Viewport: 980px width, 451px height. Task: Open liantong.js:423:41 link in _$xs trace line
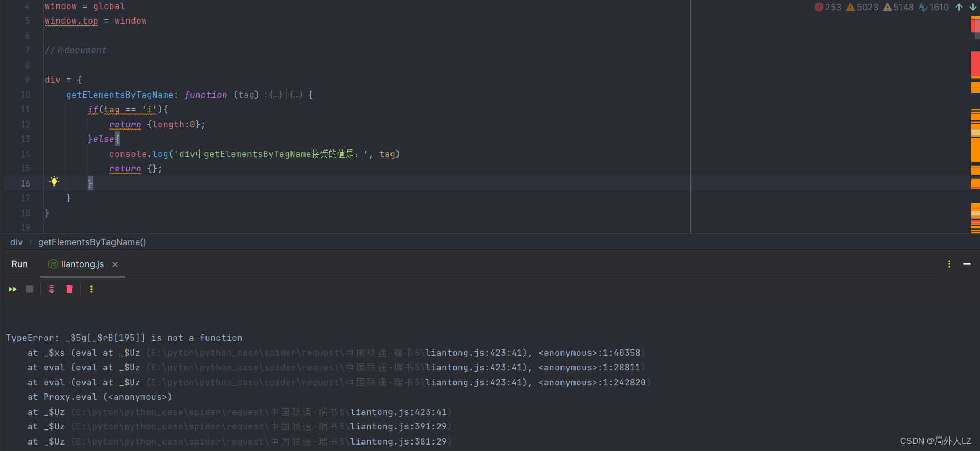point(473,353)
